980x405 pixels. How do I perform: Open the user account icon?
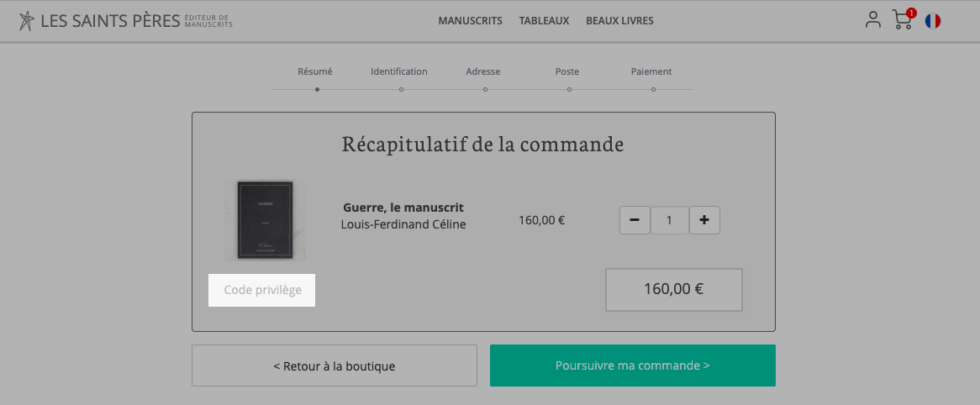(872, 20)
